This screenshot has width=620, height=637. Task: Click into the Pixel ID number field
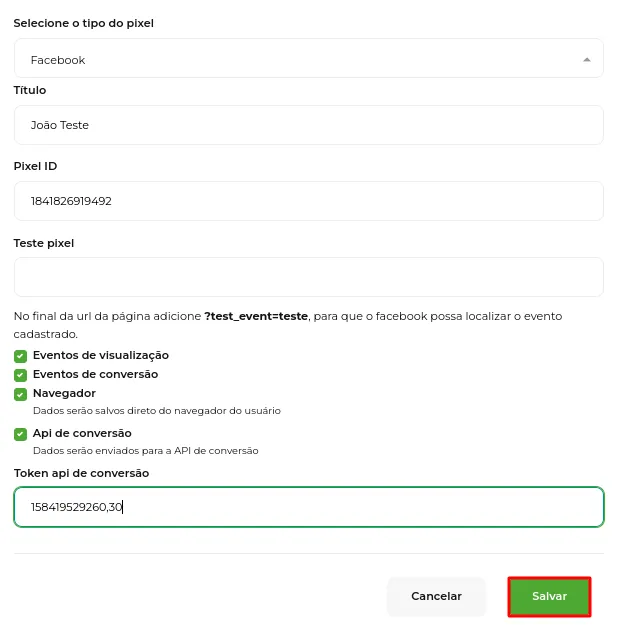pos(309,201)
